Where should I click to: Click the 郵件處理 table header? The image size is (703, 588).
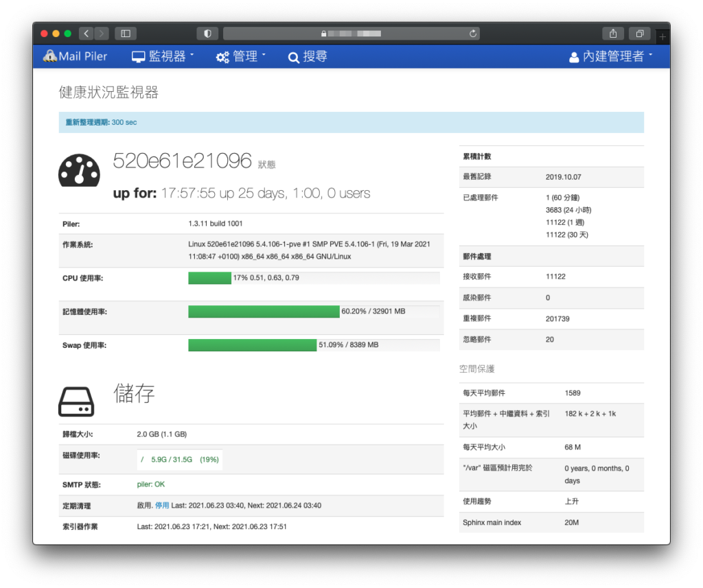coord(477,257)
